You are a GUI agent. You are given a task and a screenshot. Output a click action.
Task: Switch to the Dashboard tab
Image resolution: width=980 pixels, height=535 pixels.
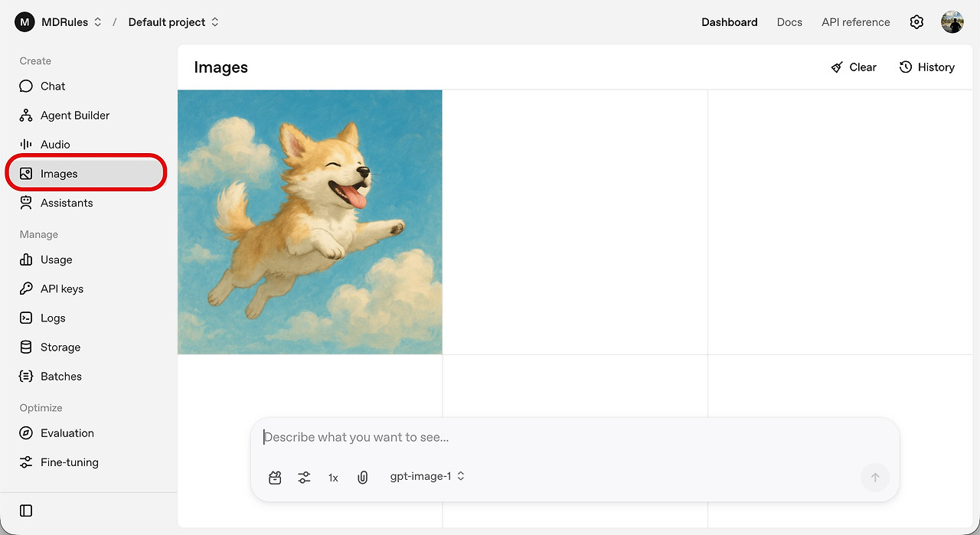730,22
